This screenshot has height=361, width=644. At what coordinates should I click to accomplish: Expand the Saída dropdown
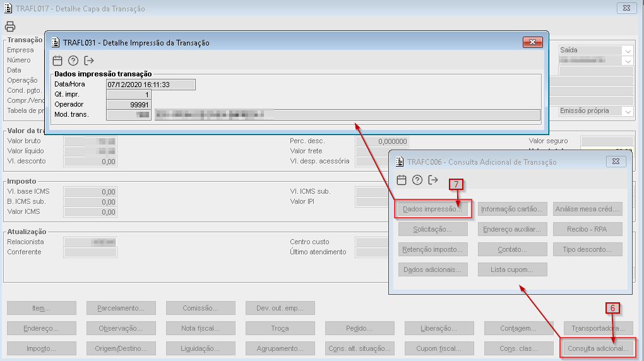[x=628, y=50]
